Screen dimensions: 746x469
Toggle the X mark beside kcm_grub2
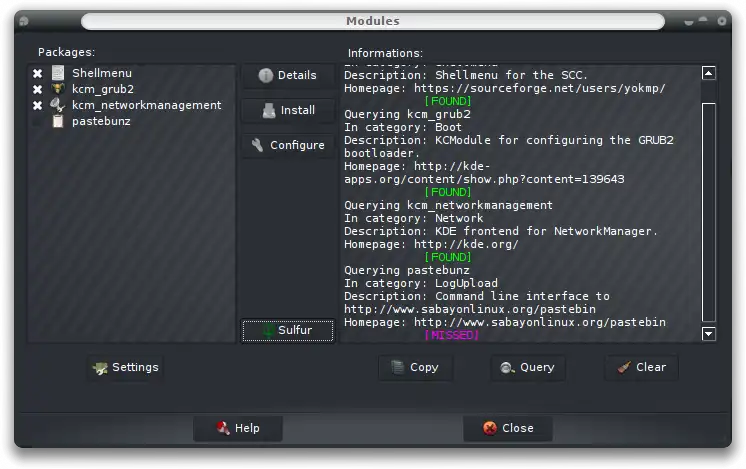(x=37, y=89)
